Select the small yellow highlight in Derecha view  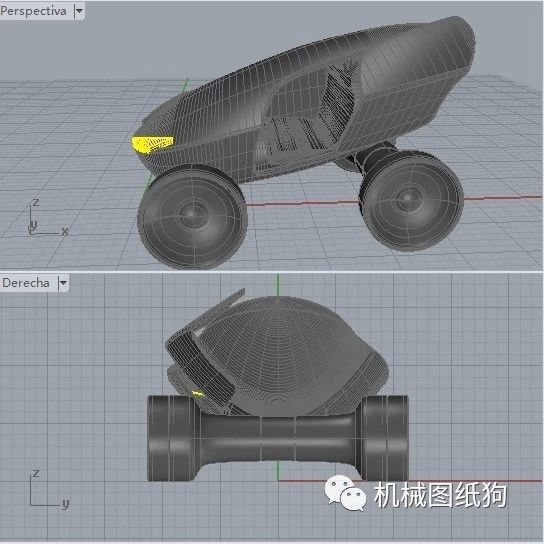[198, 393]
